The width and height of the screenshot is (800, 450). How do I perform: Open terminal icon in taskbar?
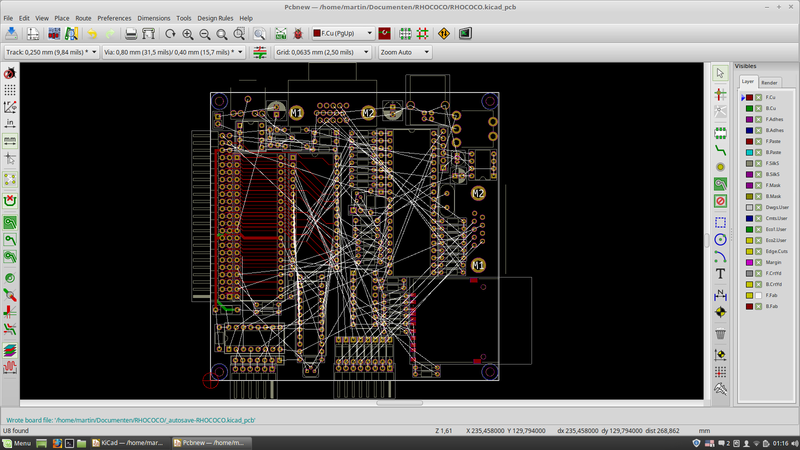(x=69, y=443)
